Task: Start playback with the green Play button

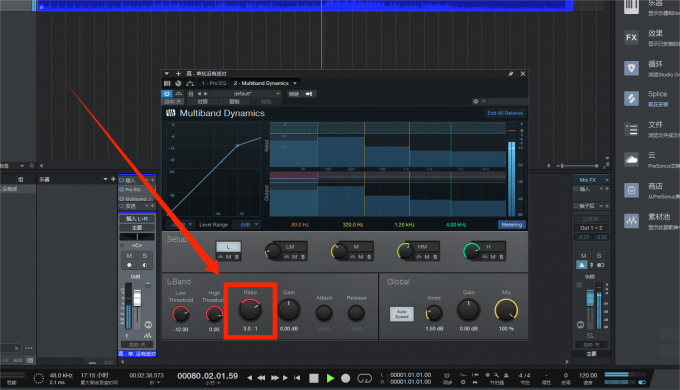Action: [x=330, y=378]
